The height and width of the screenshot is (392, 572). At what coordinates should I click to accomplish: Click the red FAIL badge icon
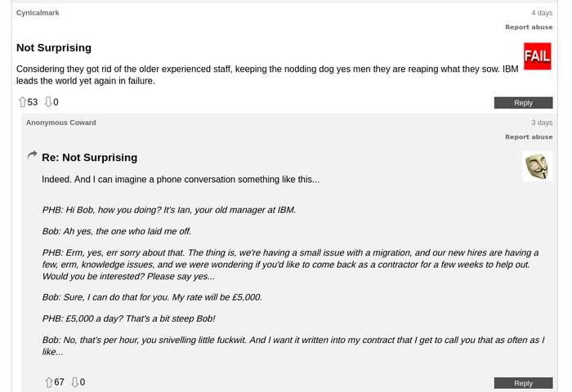[537, 56]
